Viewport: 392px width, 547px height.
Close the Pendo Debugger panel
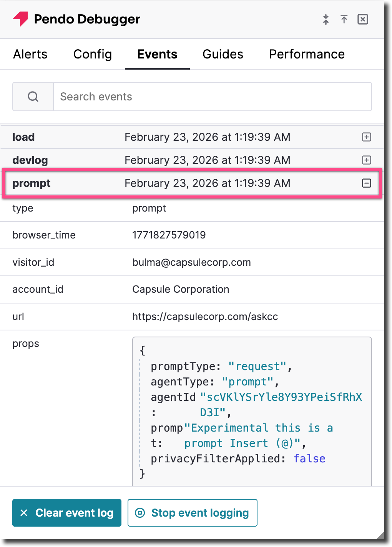tap(363, 19)
